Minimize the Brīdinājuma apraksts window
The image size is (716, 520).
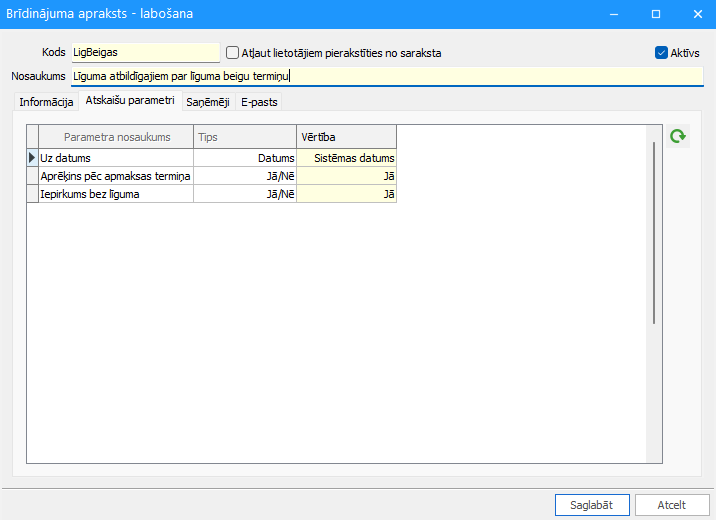tap(614, 14)
